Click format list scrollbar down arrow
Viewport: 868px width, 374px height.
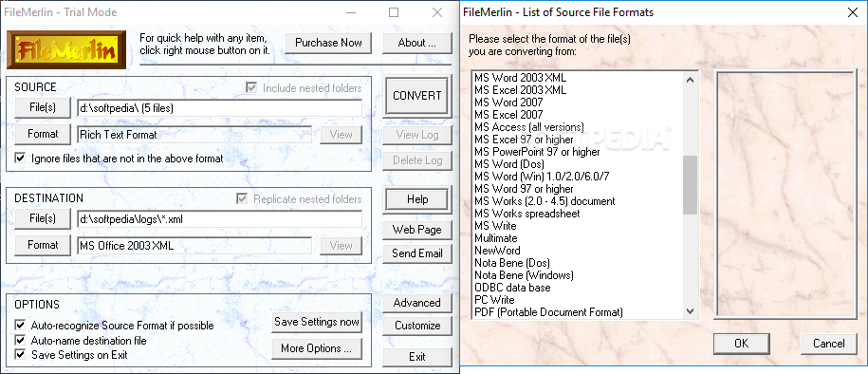(x=690, y=311)
